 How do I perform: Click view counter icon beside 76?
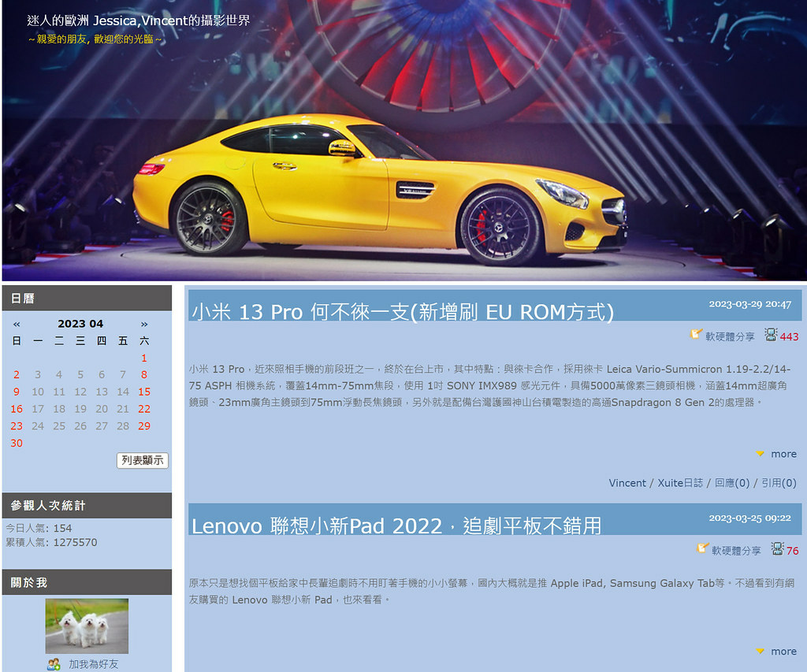tap(777, 548)
